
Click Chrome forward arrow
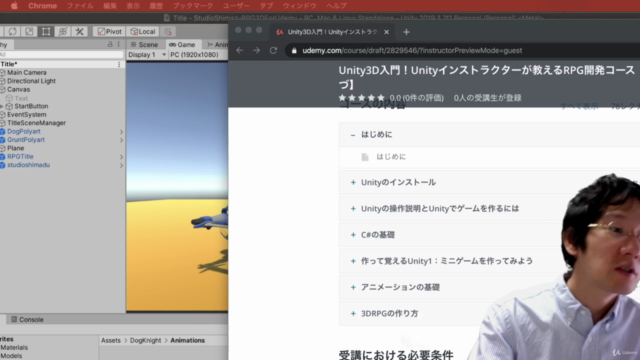pyautogui.click(x=256, y=50)
